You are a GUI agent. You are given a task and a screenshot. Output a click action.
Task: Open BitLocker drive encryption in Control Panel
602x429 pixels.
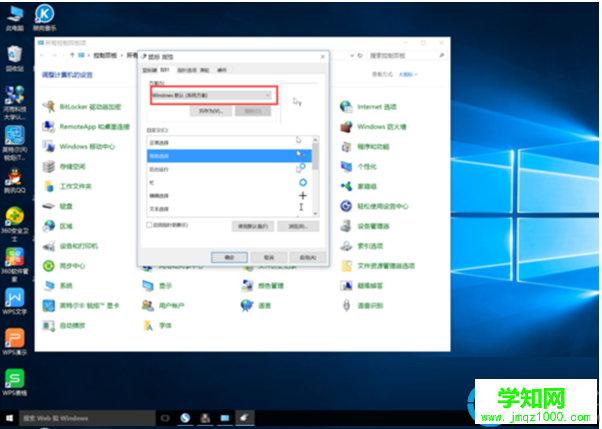pyautogui.click(x=82, y=106)
